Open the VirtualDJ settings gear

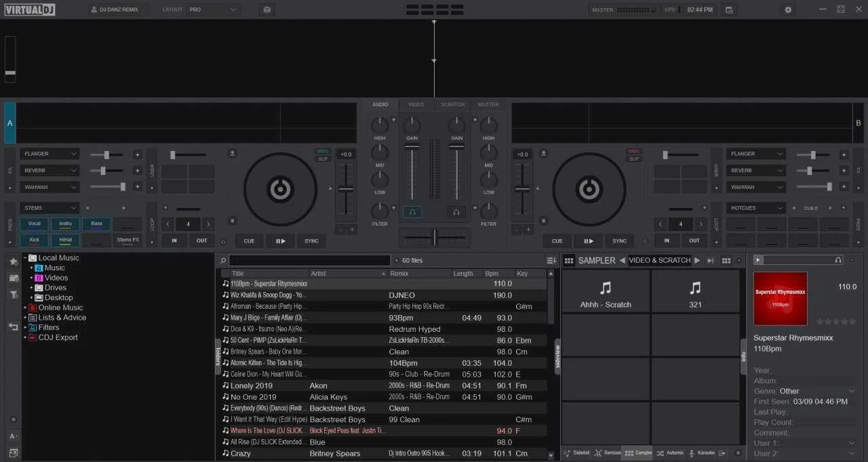click(x=788, y=9)
